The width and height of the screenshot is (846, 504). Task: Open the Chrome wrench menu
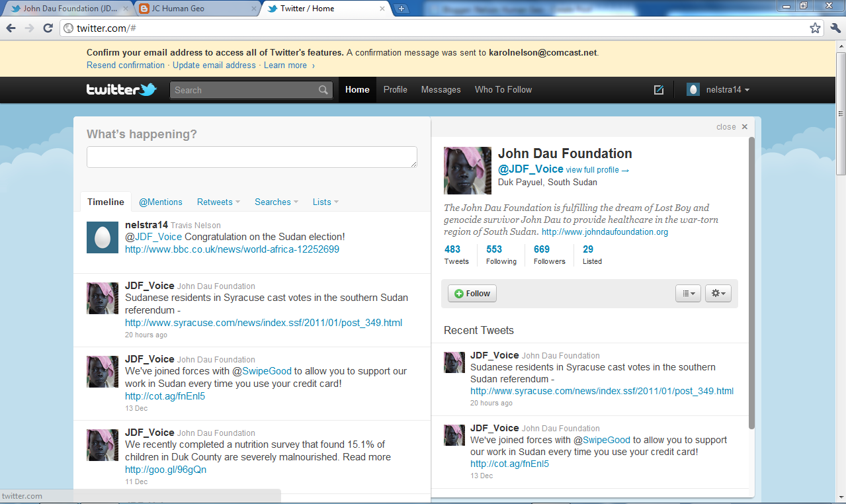(x=835, y=28)
